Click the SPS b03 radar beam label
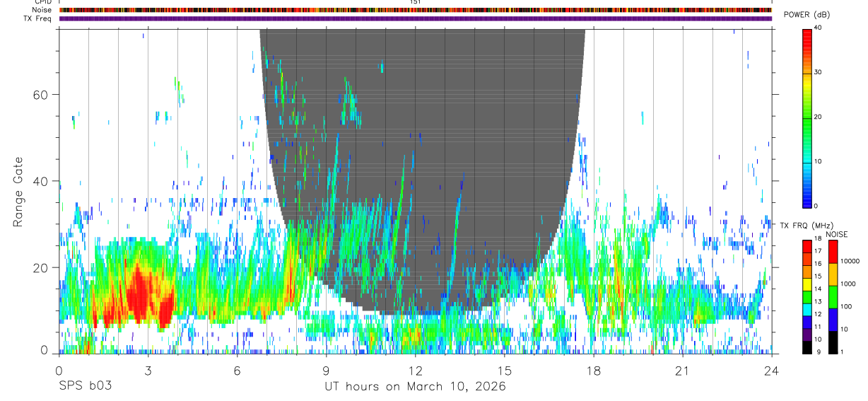Viewport: 868px width, 401px height. 85,387
